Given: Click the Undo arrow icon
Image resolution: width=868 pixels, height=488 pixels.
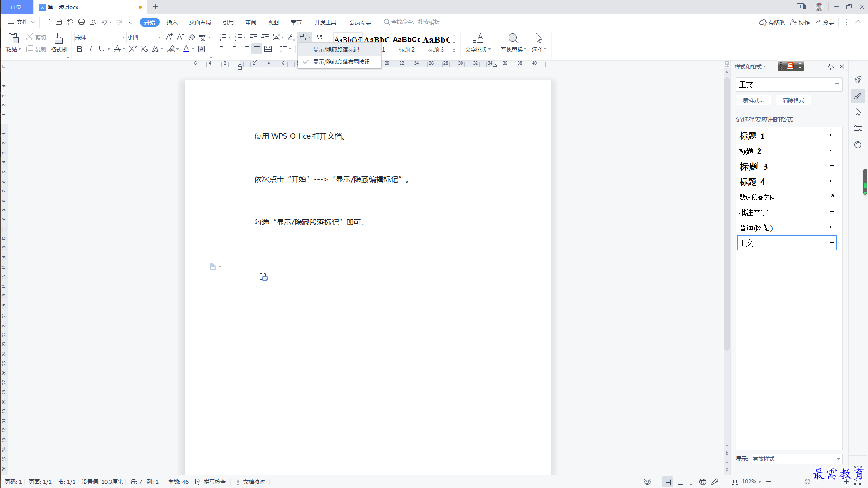Looking at the screenshot, I should [104, 22].
